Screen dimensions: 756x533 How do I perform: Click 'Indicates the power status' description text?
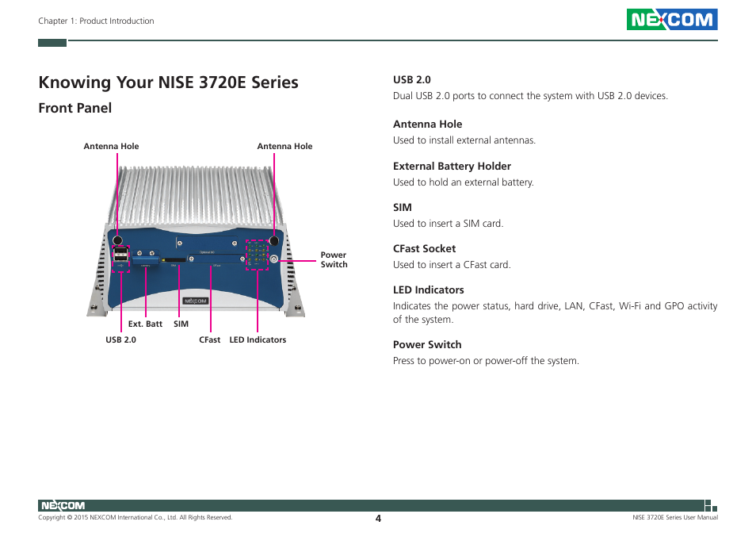pyautogui.click(x=555, y=313)
